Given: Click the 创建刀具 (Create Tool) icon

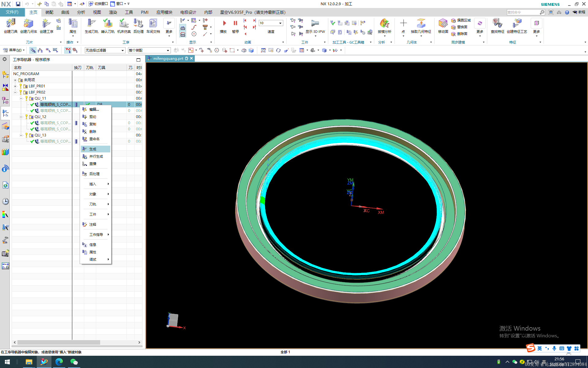Looking at the screenshot, I should pos(11,26).
